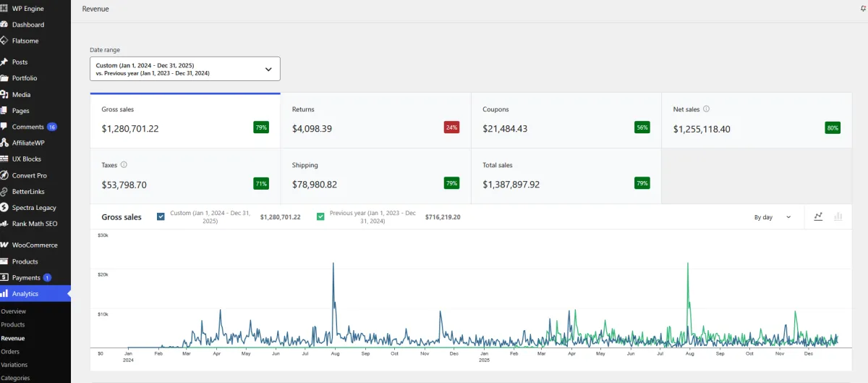Viewport: 868px width, 383px height.
Task: Click the Analytics bar-chart icon
Action: pos(4,294)
